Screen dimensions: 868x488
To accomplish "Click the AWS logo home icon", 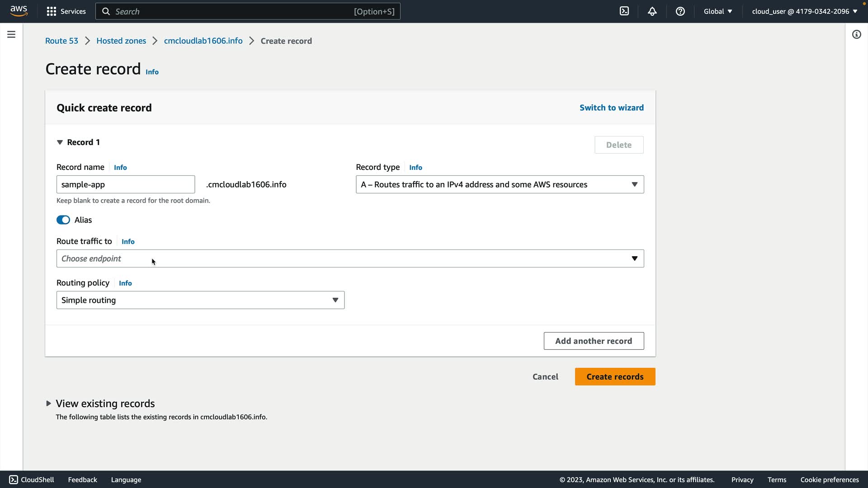I will (x=19, y=11).
